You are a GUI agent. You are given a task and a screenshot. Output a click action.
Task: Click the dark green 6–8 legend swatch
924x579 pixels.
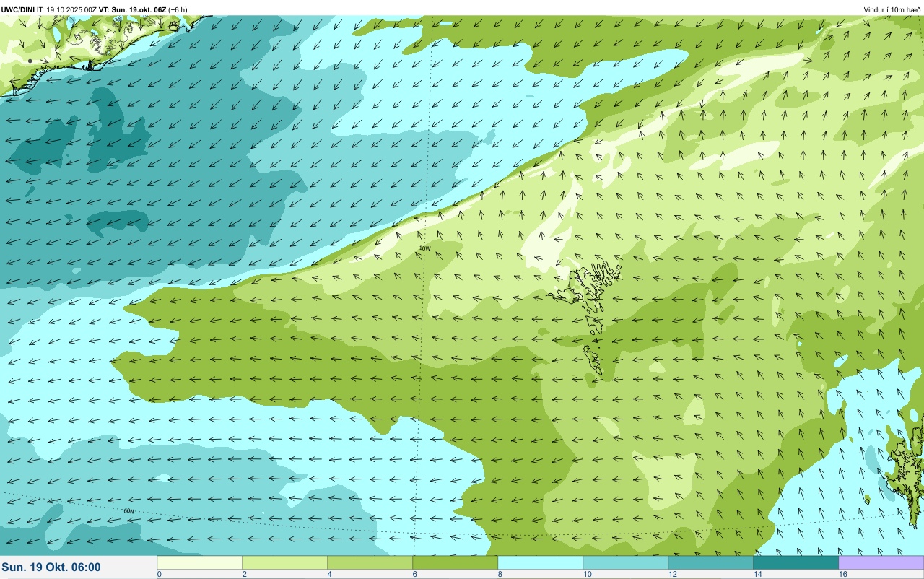[x=455, y=562]
